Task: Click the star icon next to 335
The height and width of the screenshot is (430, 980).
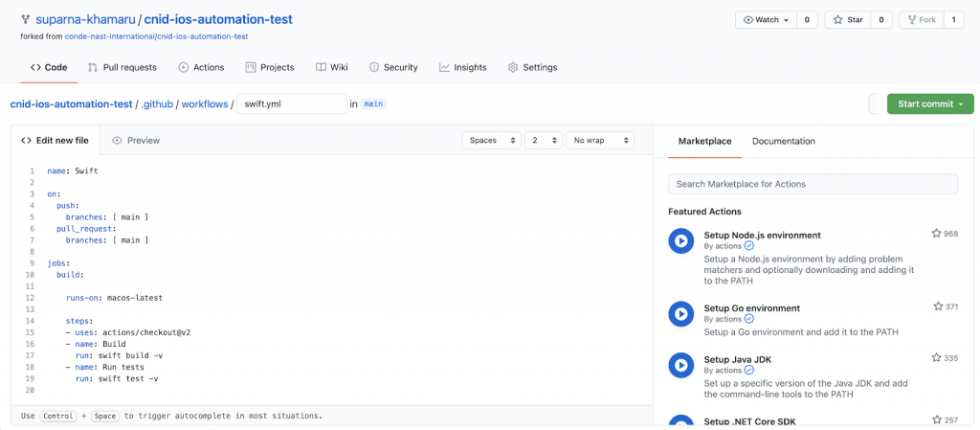Action: (x=937, y=358)
